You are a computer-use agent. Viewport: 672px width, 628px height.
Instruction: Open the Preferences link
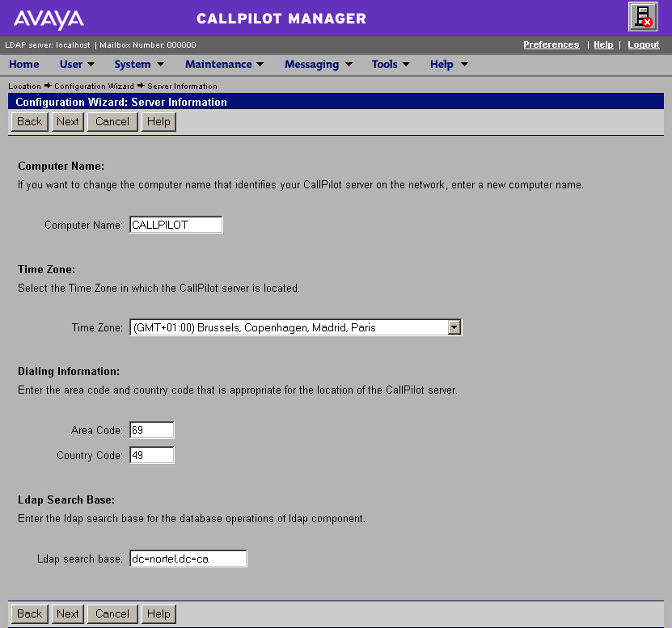point(552,44)
